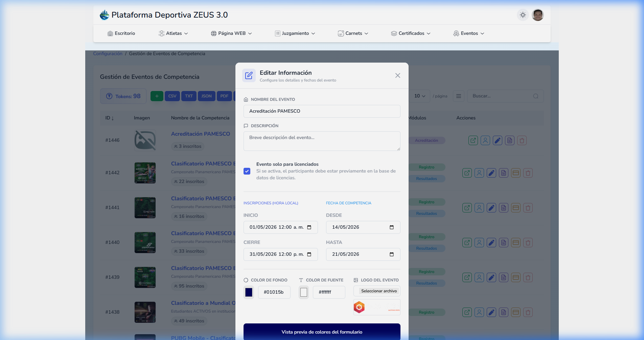Screen dimensions: 644x340
Task: Open calendar picker for DESDE date
Action: 392,227
